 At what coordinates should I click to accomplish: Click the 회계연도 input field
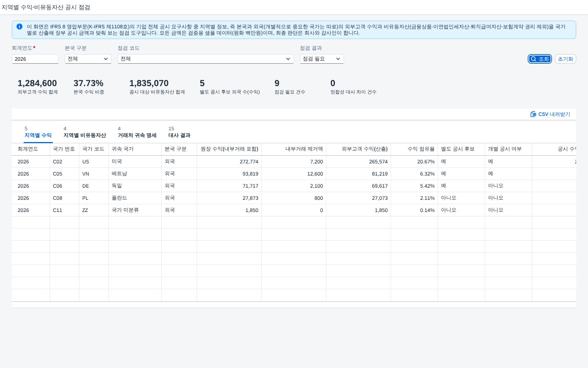35,59
